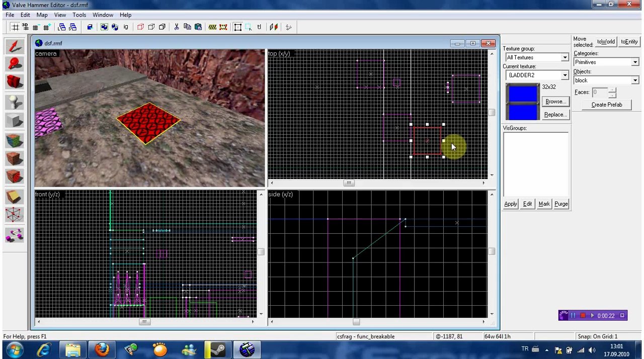Select the Block creation tool
644x359 pixels.
tap(15, 120)
